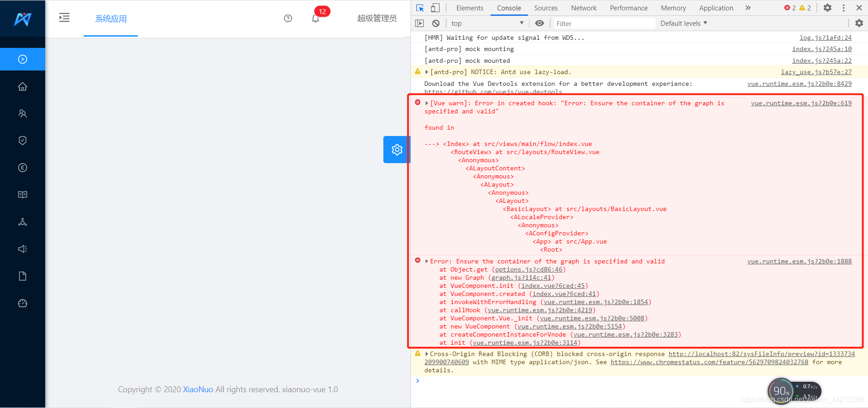Open the shield-check security sidebar icon
This screenshot has width=868, height=408.
click(x=23, y=141)
